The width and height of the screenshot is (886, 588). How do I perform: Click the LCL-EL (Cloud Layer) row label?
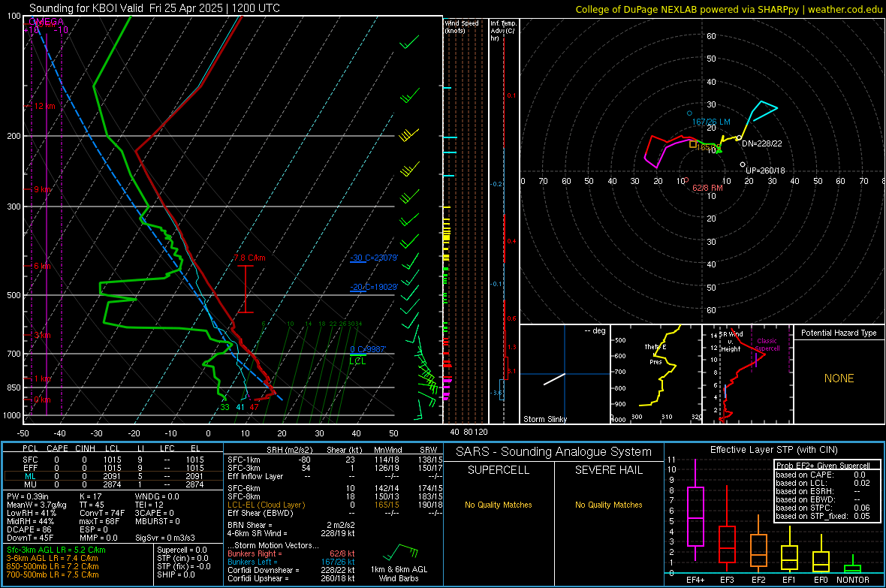click(x=266, y=505)
